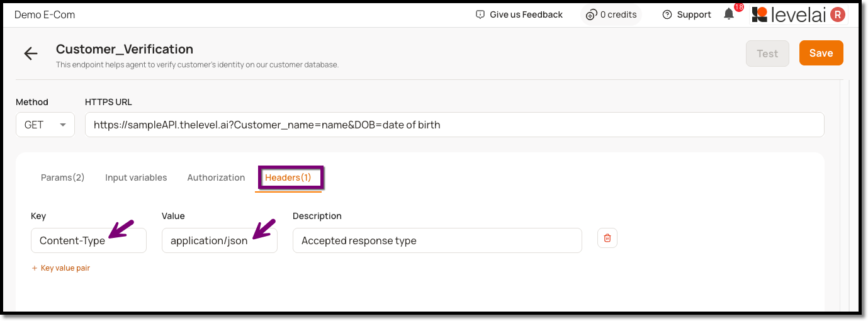868x321 pixels.
Task: Add a new Key value pair
Action: coord(61,268)
